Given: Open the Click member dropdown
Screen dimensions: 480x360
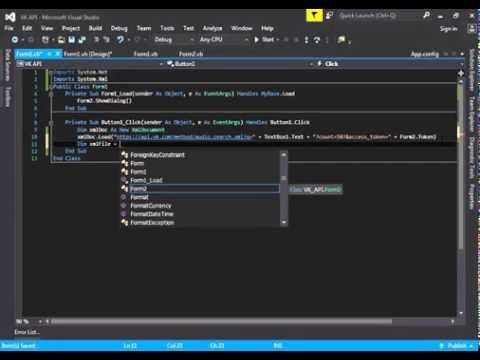Looking at the screenshot, I should (389, 64).
